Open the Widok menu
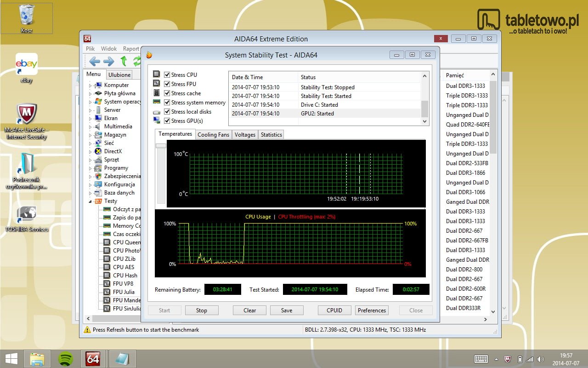This screenshot has width=588, height=368. coord(109,48)
